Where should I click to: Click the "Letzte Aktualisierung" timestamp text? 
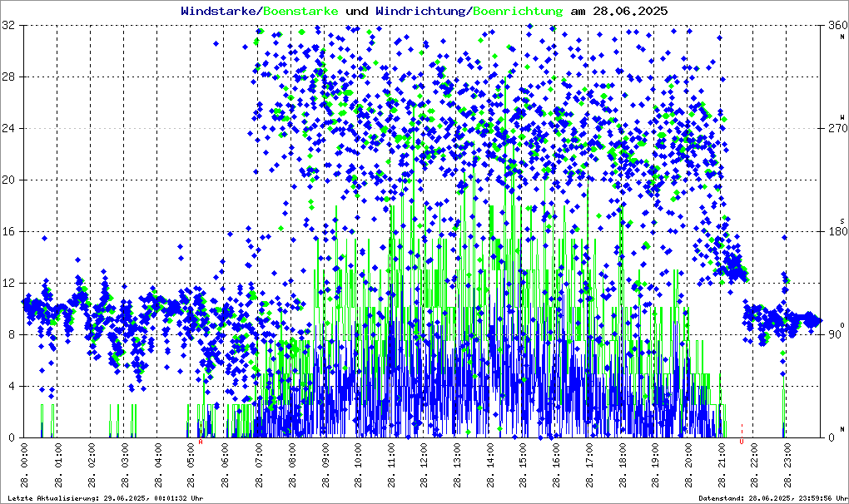(104, 498)
